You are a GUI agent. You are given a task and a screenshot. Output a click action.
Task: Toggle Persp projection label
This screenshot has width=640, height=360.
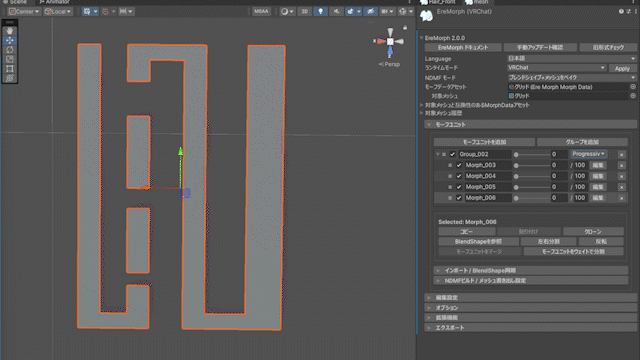click(389, 64)
